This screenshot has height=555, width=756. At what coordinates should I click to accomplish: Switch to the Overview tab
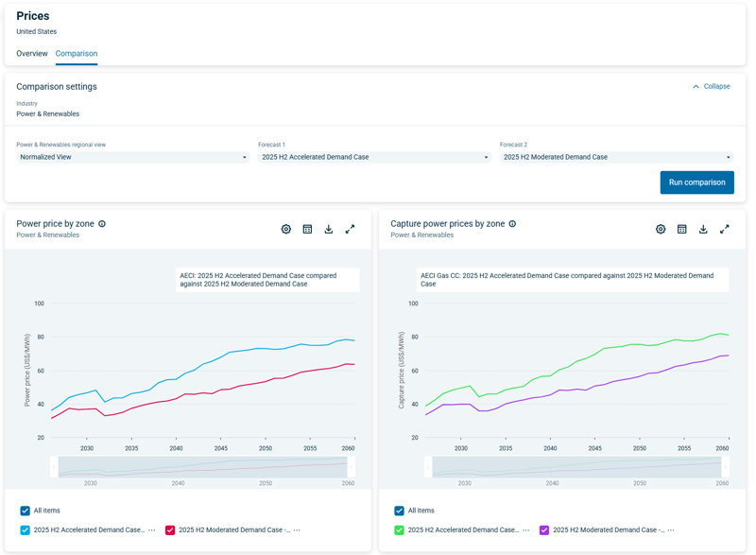click(32, 54)
